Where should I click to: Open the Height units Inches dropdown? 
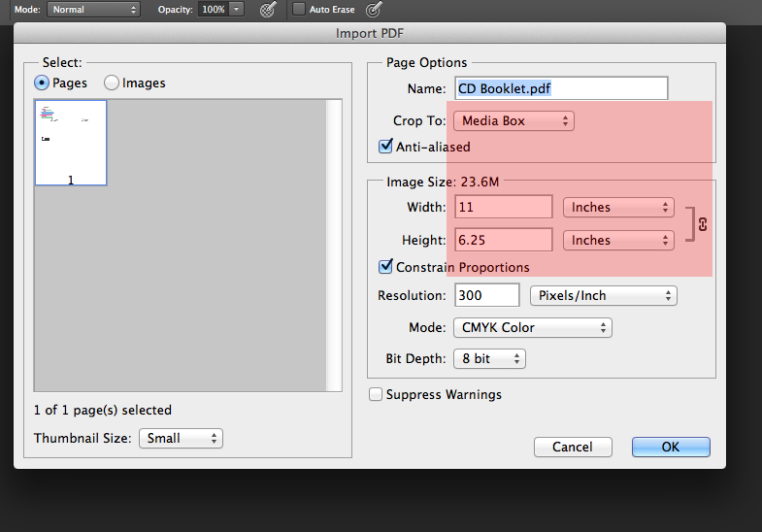tap(618, 241)
